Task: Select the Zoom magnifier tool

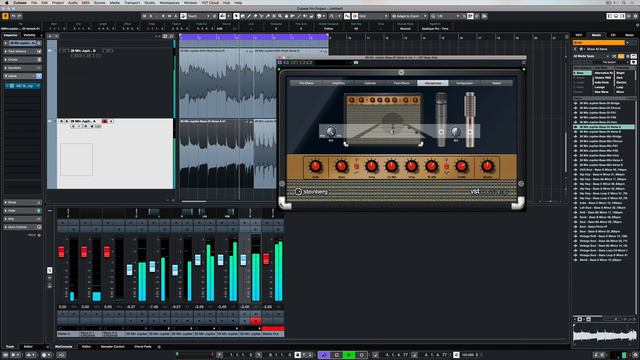Action: pos(280,16)
